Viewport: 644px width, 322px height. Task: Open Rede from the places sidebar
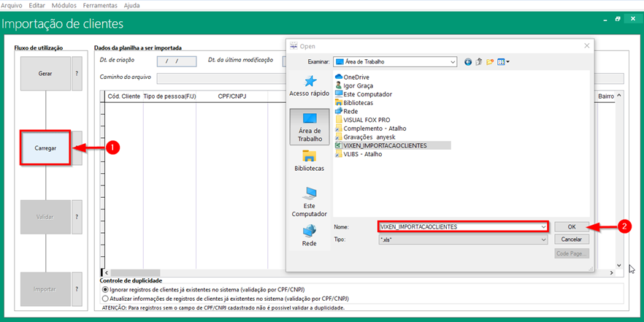click(309, 236)
